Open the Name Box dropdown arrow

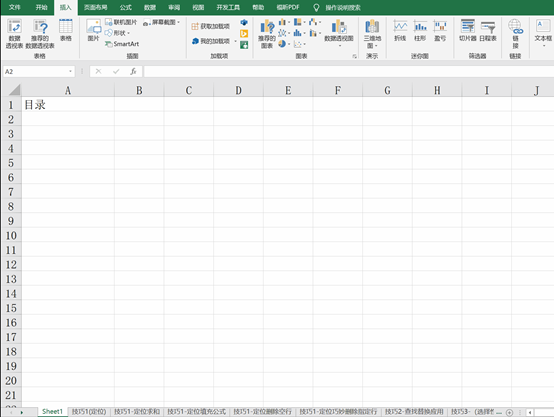coord(70,71)
